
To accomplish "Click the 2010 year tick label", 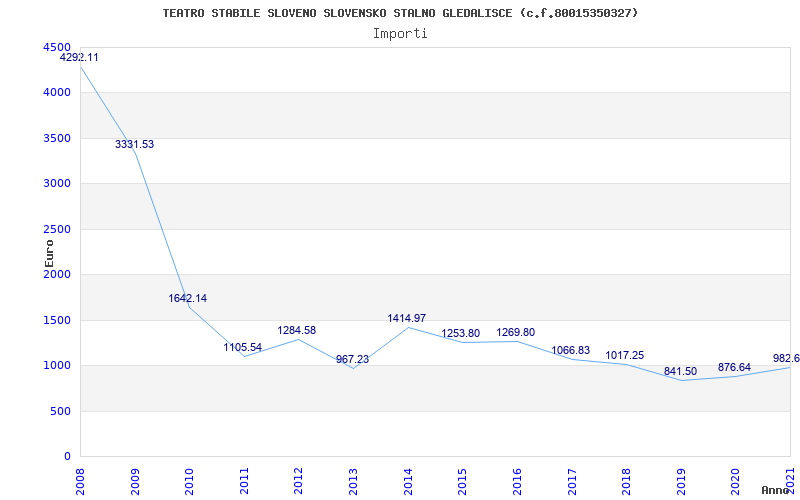I will pos(189,481).
